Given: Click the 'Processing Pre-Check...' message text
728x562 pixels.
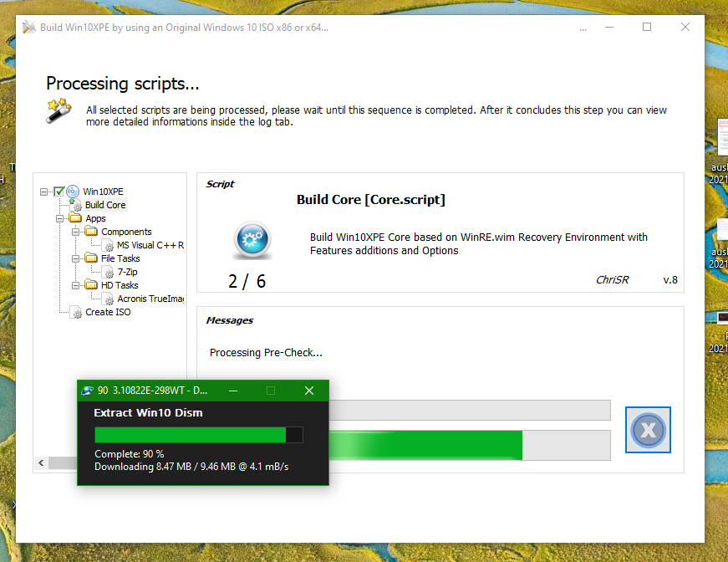Looking at the screenshot, I should coord(266,353).
